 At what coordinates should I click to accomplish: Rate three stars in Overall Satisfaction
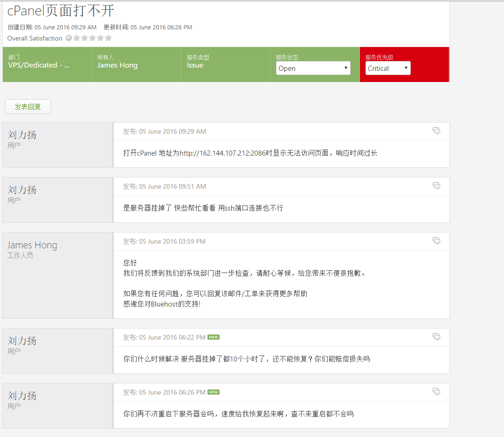92,38
